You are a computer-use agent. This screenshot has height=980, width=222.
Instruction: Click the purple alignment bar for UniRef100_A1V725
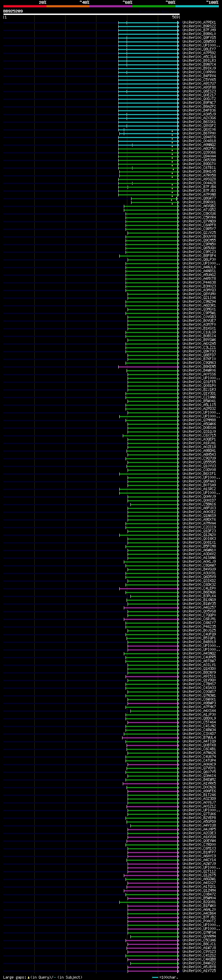[x=153, y=971]
